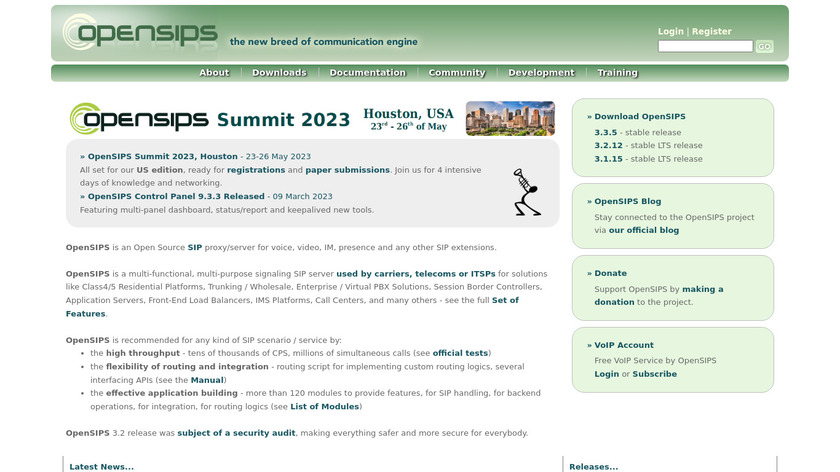The width and height of the screenshot is (840, 472).
Task: Open the OpenSIPS Summit 2023, Houston news link
Action: click(x=162, y=156)
